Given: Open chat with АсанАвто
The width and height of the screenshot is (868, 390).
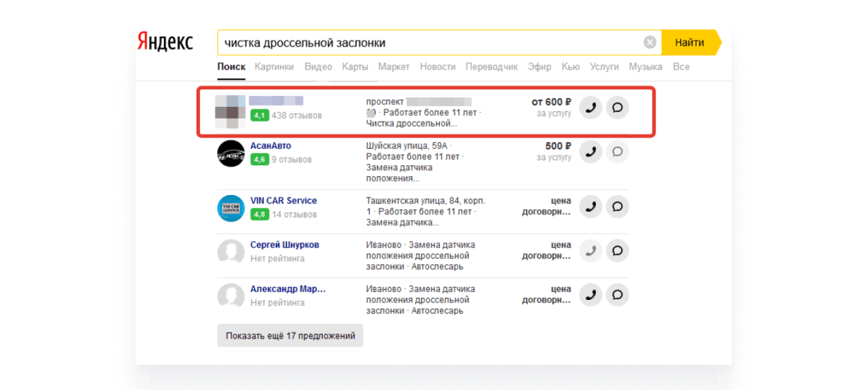Looking at the screenshot, I should click(617, 152).
